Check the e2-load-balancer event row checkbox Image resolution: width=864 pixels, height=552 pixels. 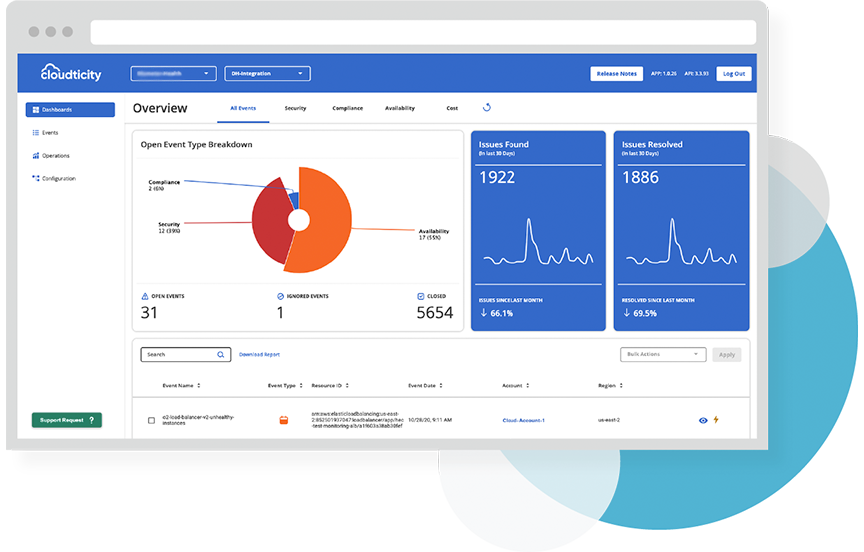coord(152,420)
